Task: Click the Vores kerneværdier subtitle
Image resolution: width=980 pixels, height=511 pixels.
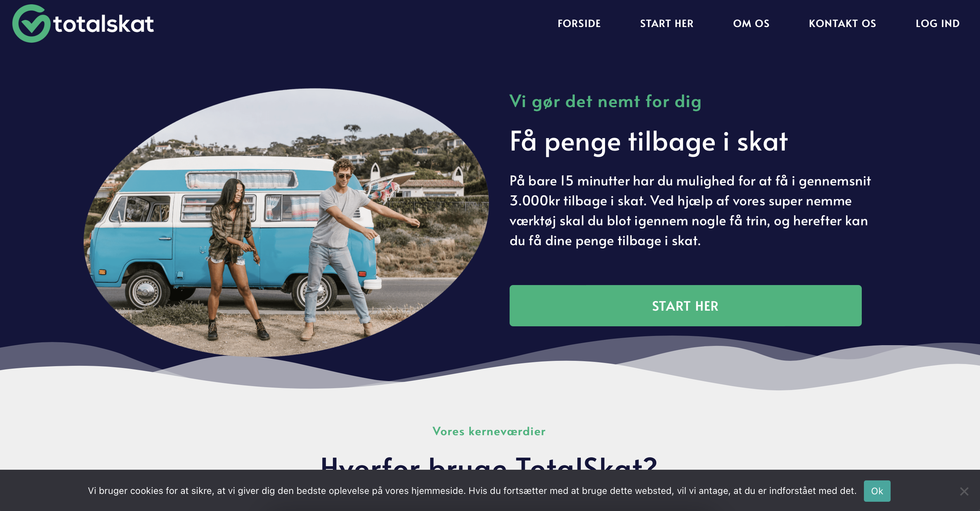Action: click(489, 431)
